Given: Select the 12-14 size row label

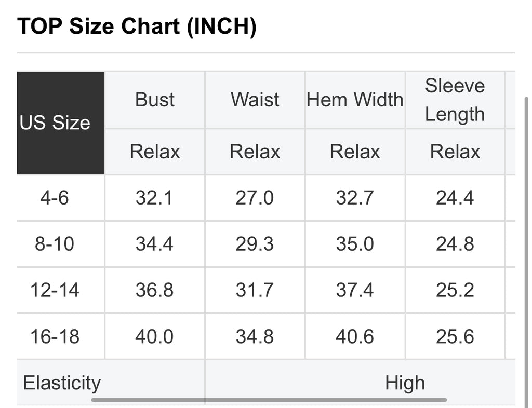Looking at the screenshot, I should [x=55, y=290].
